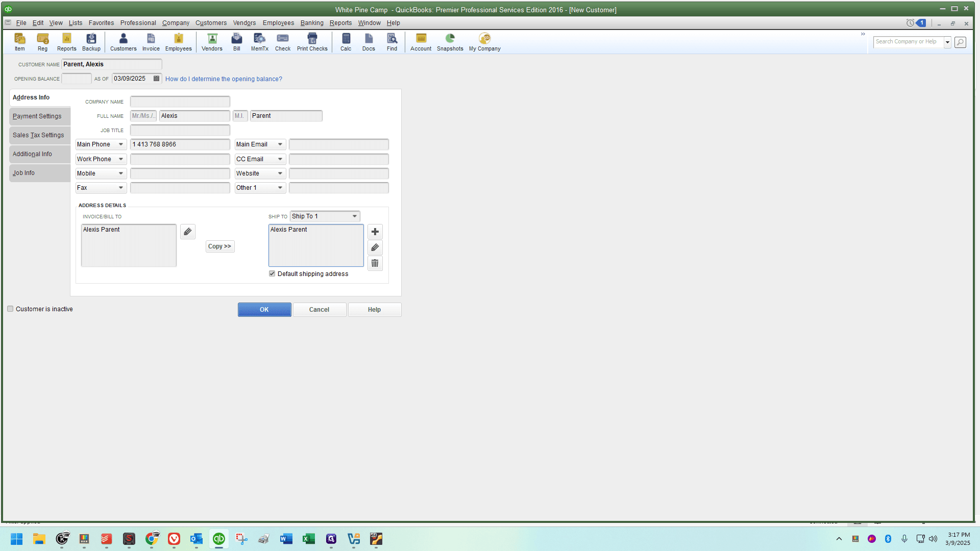Screen dimensions: 980x551
Task: Open the Snapshots toolbar icon
Action: pyautogui.click(x=450, y=42)
